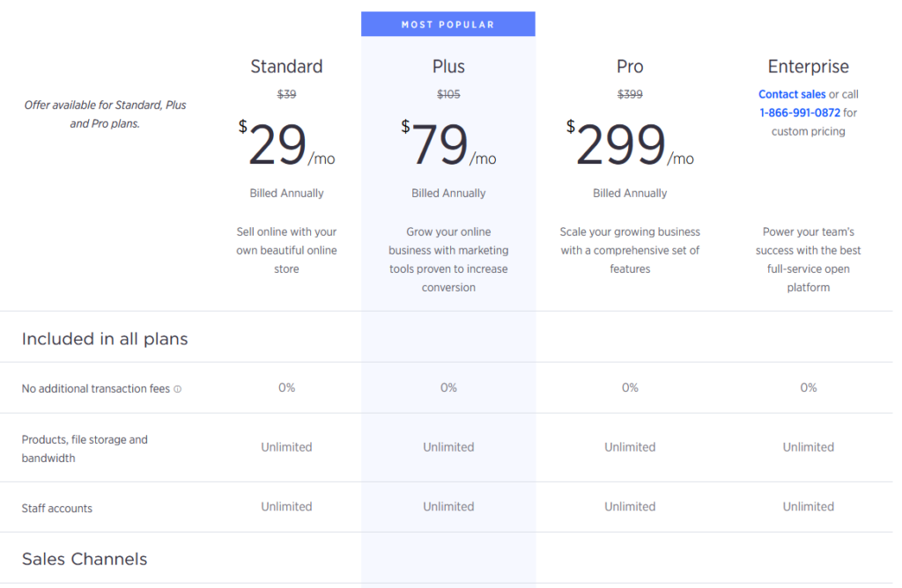902x588 pixels.
Task: Click the $79/mo Plus price
Action: pos(448,143)
